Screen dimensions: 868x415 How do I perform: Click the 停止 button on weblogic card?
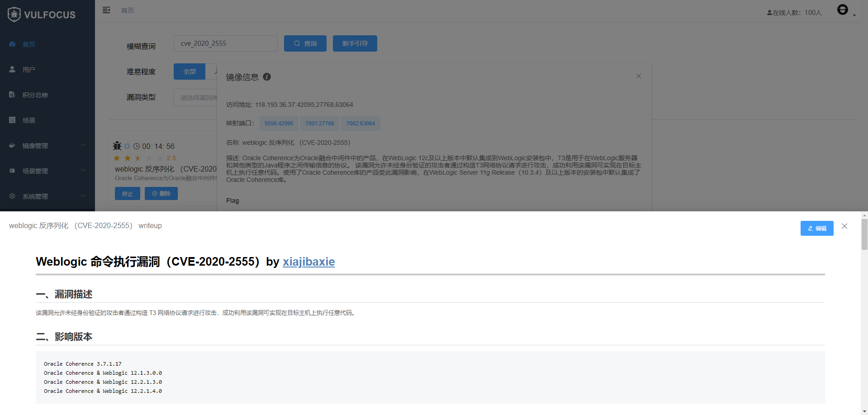[x=128, y=194]
